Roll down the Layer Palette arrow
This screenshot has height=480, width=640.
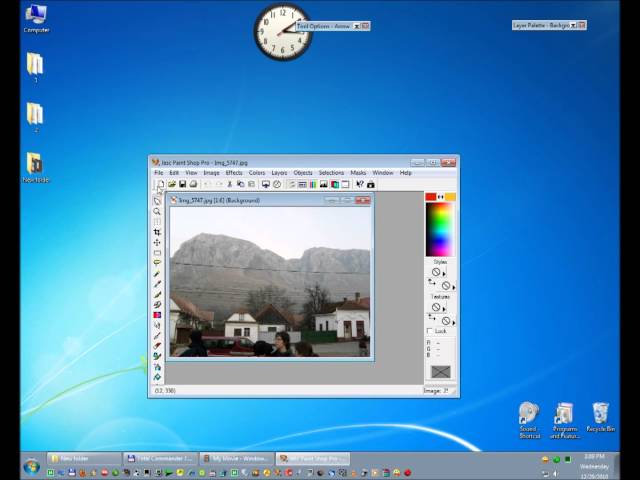coord(573,25)
